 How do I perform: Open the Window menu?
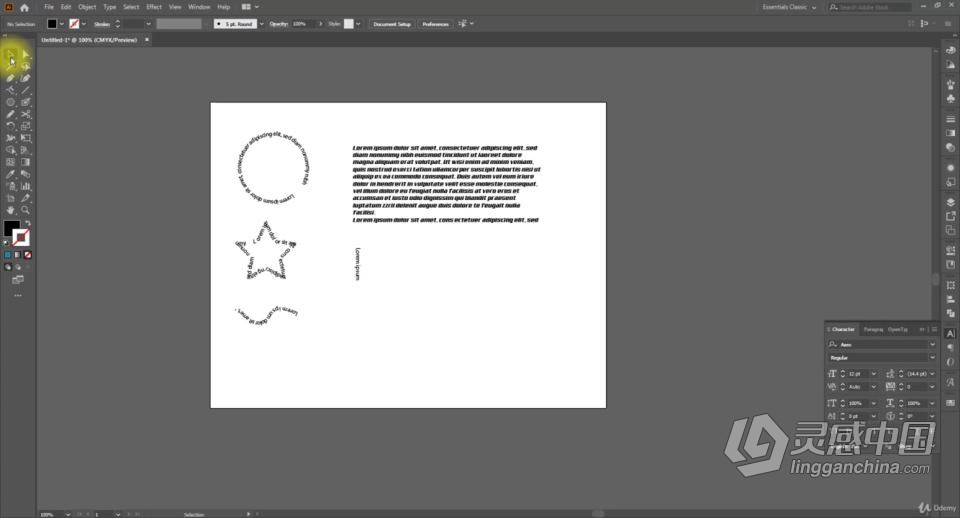(x=199, y=7)
